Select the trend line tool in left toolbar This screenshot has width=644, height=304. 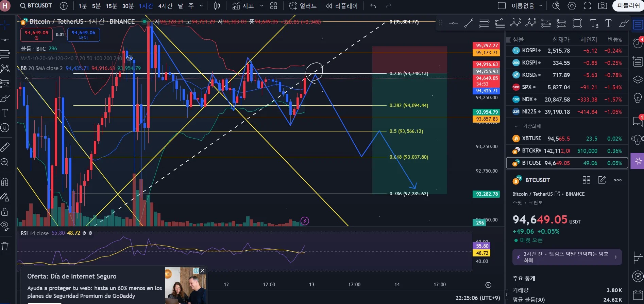5,40
